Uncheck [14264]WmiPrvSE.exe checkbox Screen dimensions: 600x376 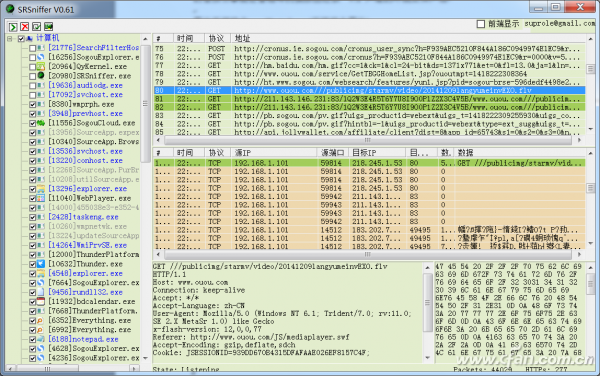(33, 245)
